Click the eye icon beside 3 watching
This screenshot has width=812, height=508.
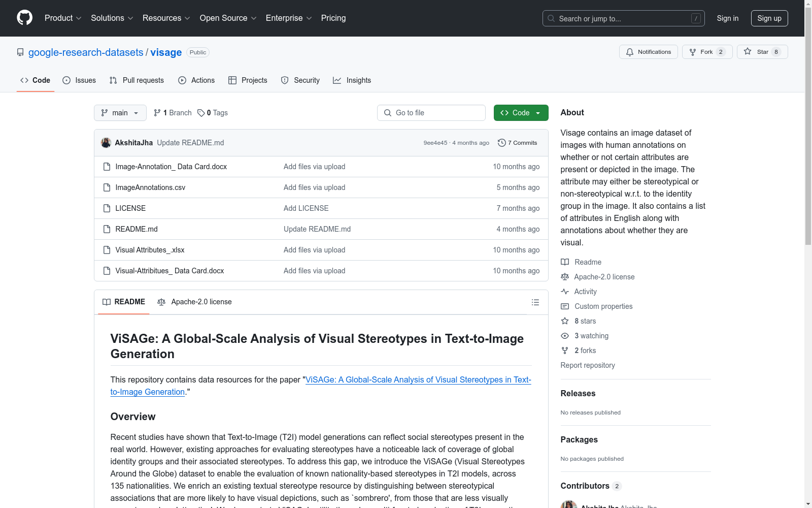[x=565, y=336]
